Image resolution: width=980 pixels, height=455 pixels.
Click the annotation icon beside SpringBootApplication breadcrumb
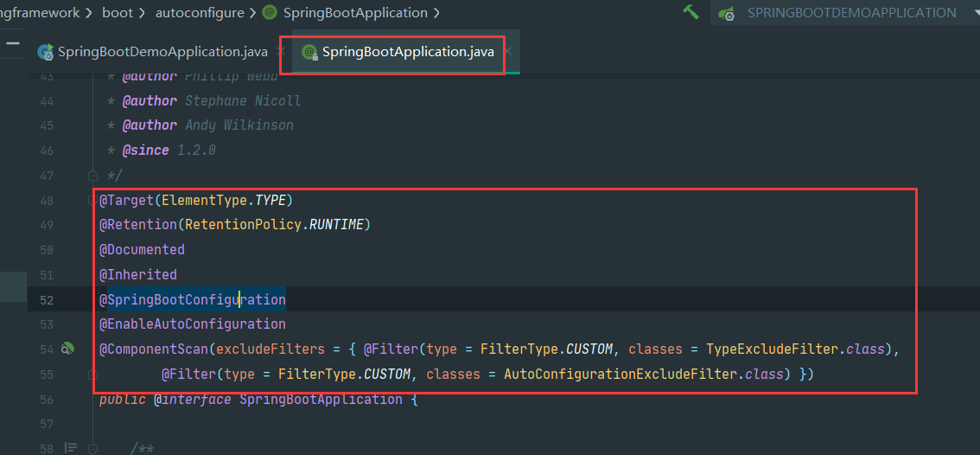[270, 12]
